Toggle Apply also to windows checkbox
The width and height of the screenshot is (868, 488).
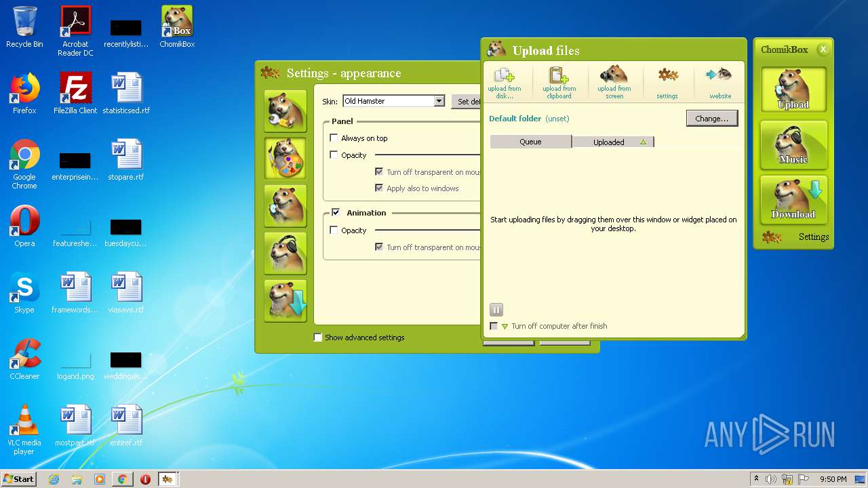tap(379, 188)
